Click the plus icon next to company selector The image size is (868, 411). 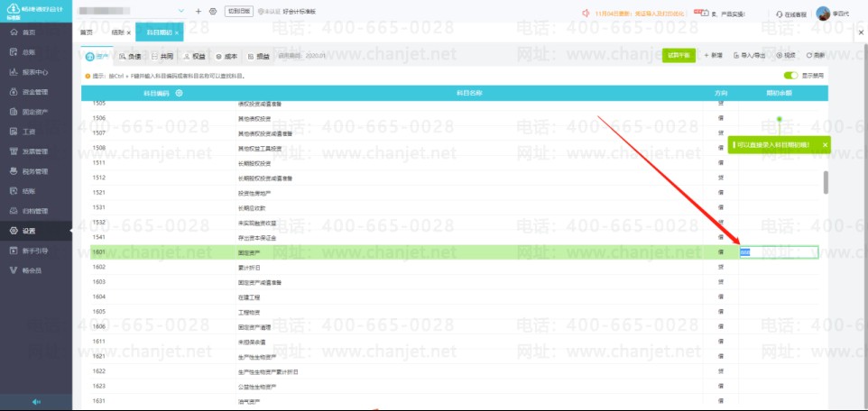[199, 11]
